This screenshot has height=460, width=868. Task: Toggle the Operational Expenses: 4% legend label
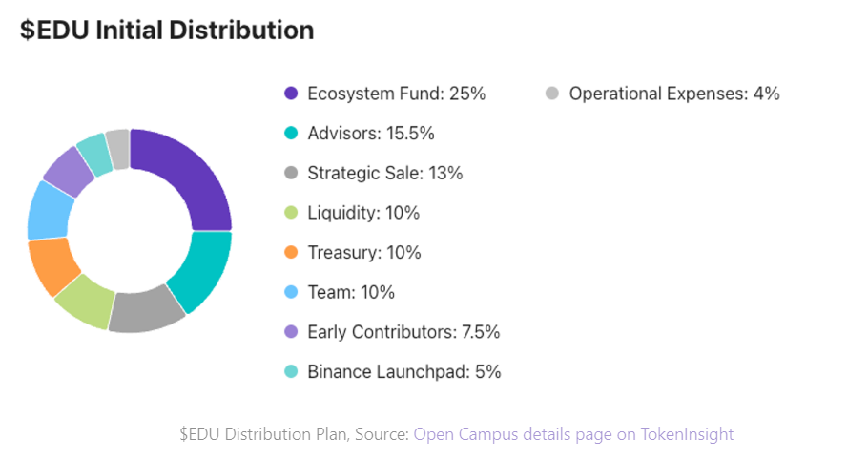[x=674, y=94]
